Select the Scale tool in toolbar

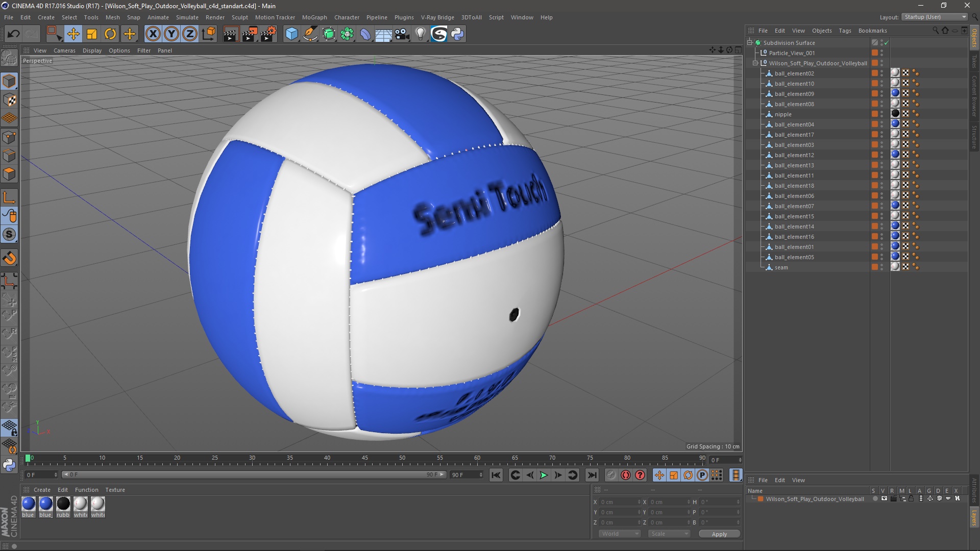click(92, 34)
